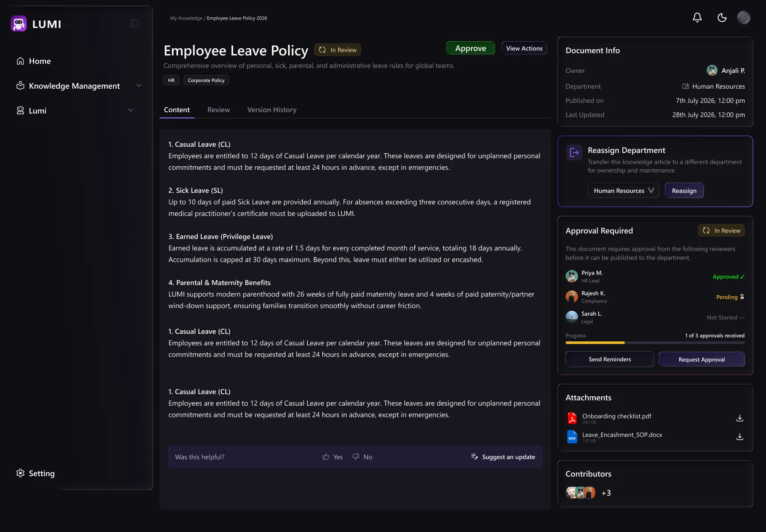Open Knowledge Management menu item
766x532 pixels.
pos(74,86)
